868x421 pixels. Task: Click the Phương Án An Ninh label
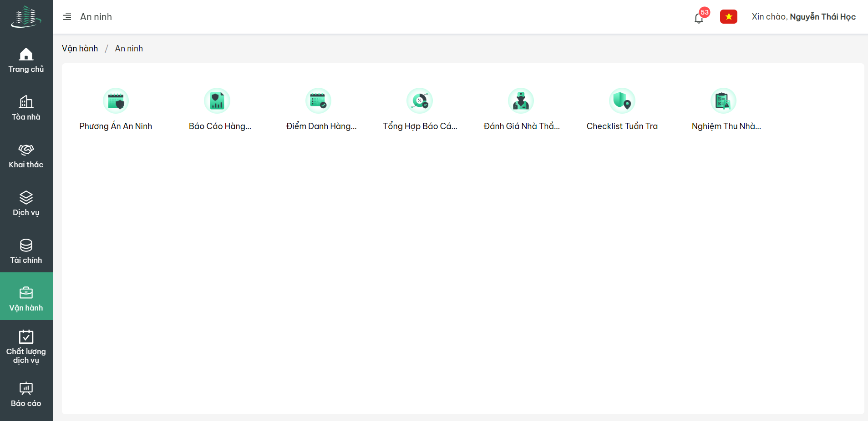(116, 126)
